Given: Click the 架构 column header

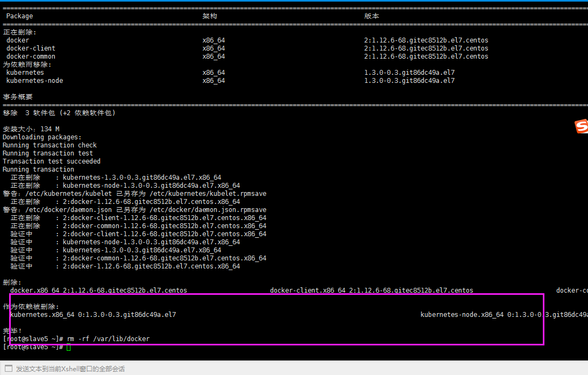Looking at the screenshot, I should coord(209,16).
